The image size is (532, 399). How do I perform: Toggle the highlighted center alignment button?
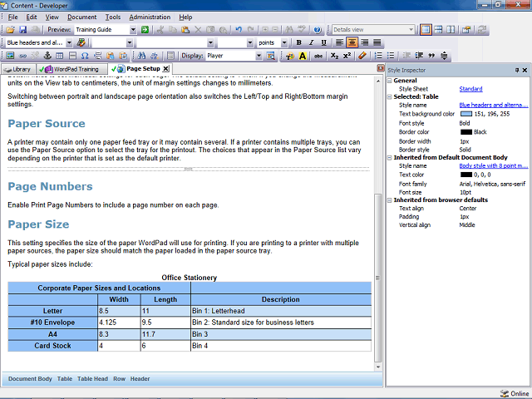coord(352,42)
